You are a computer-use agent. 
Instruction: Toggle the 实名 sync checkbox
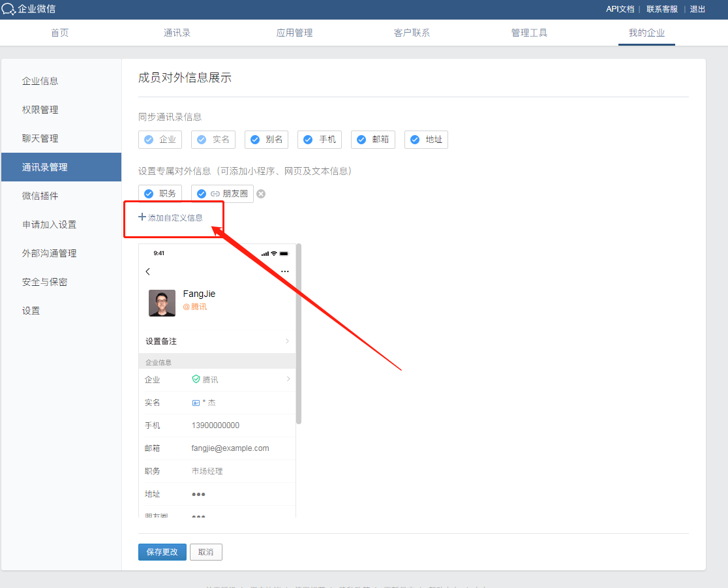pyautogui.click(x=202, y=140)
